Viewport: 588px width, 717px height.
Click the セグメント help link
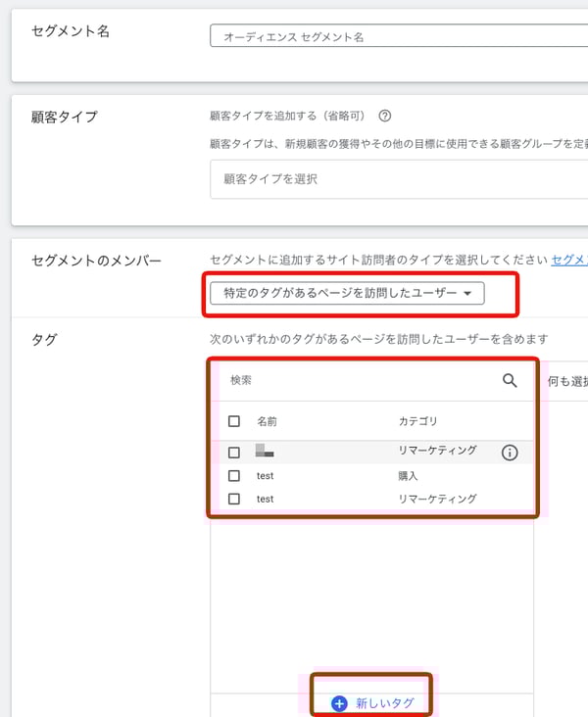pyautogui.click(x=568, y=260)
